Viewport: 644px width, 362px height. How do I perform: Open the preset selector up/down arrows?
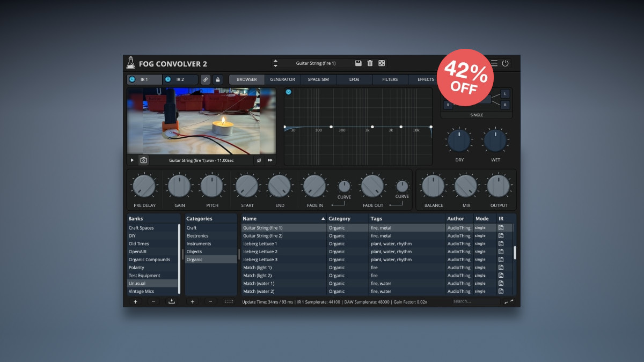pyautogui.click(x=275, y=63)
